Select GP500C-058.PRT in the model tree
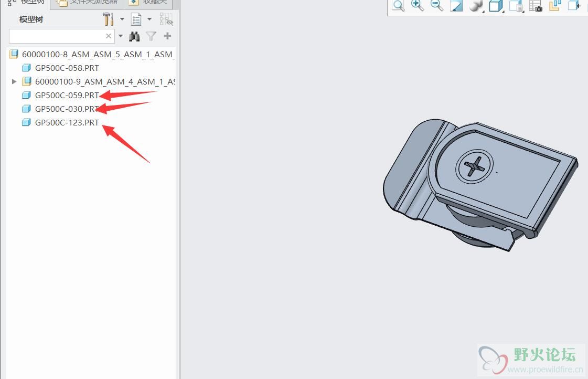The width and height of the screenshot is (588, 379). coord(67,68)
